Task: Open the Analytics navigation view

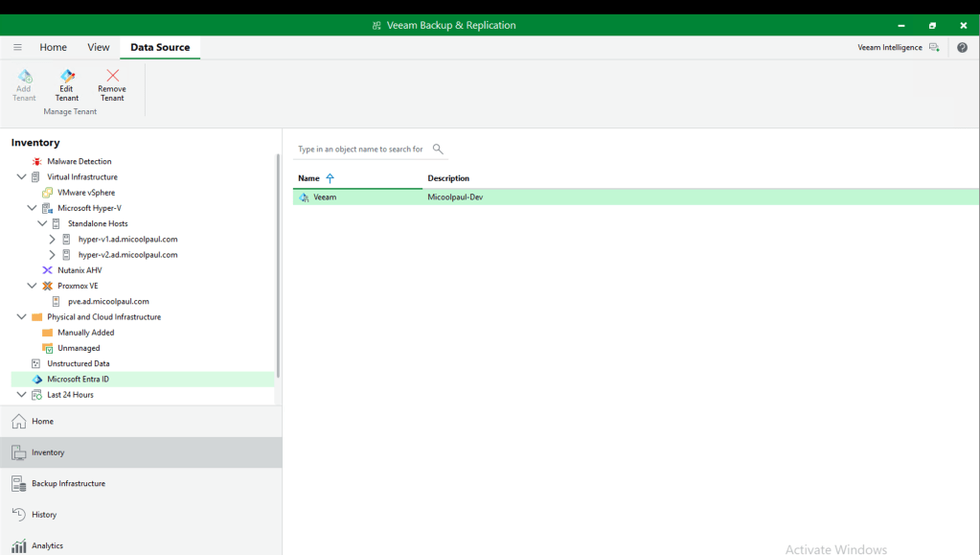Action: click(x=141, y=544)
